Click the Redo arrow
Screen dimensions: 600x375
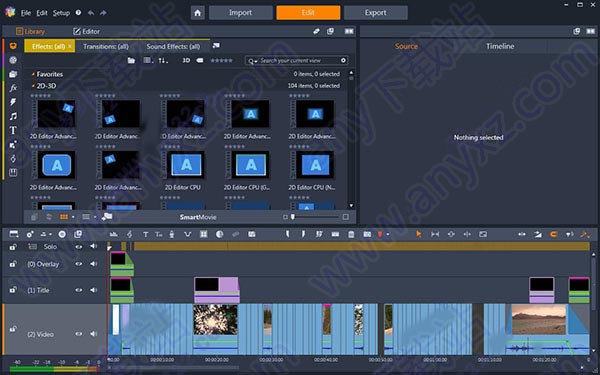103,13
